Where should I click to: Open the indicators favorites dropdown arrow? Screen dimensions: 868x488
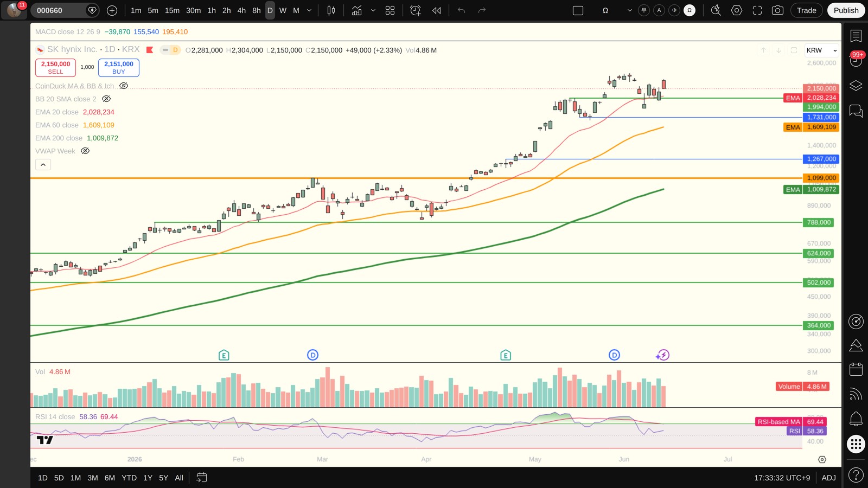[x=373, y=10]
